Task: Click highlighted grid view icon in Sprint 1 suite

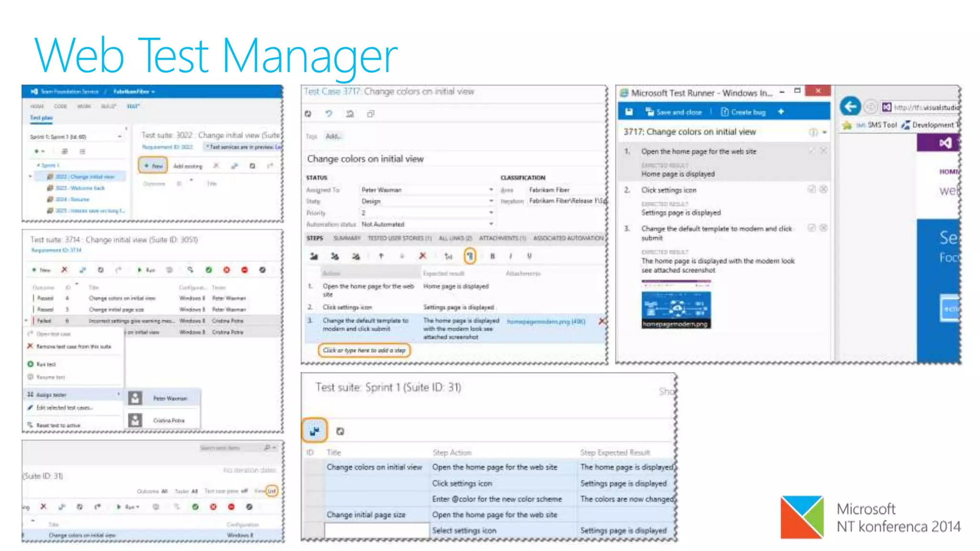Action: [x=314, y=430]
